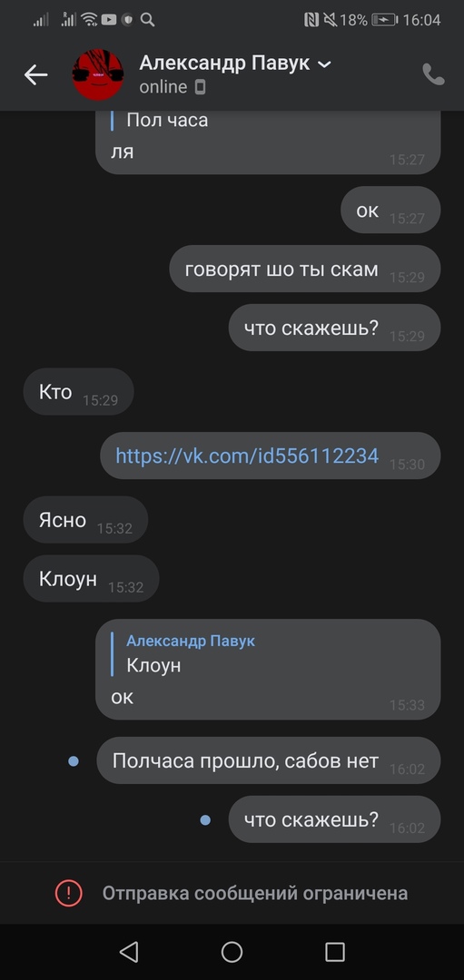The height and width of the screenshot is (980, 464).
Task: Tap the red exclamation warning icon
Action: tap(69, 893)
